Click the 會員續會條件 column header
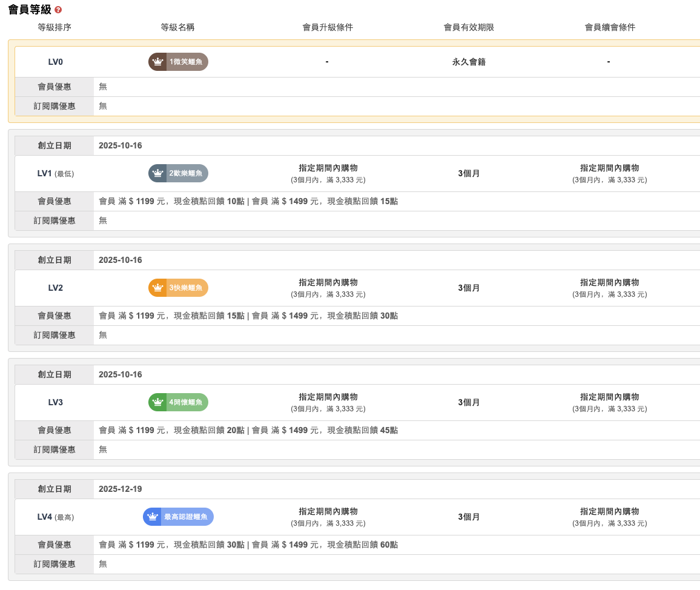 click(x=610, y=27)
